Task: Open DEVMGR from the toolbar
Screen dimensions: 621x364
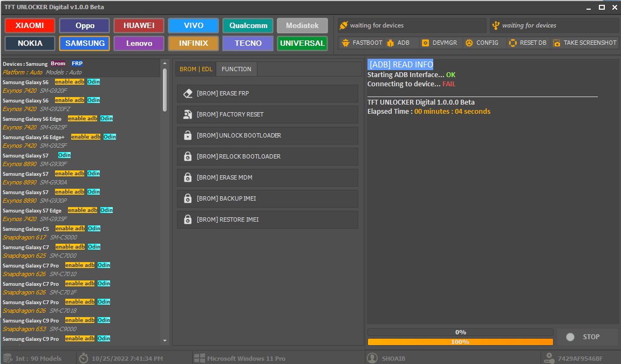Action: click(440, 43)
